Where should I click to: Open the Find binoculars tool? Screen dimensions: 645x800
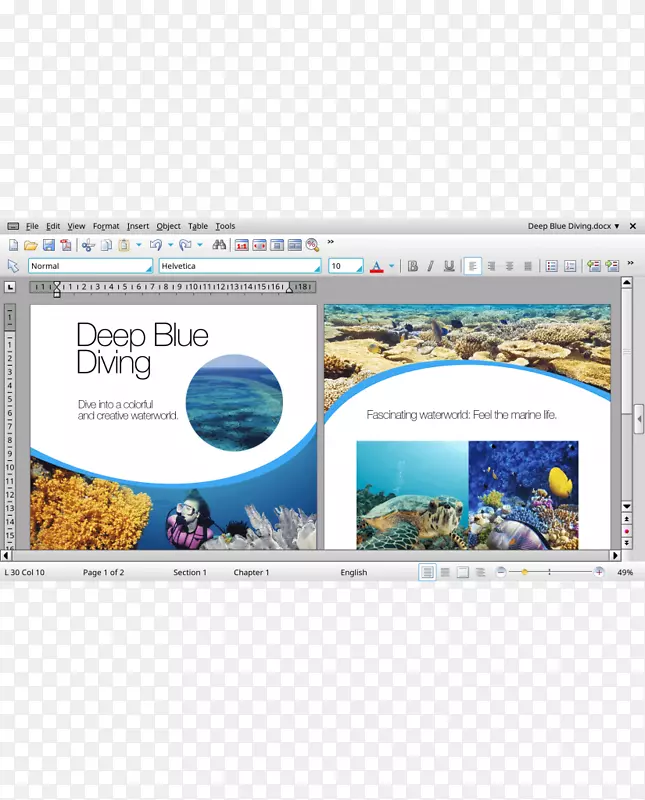click(x=219, y=245)
